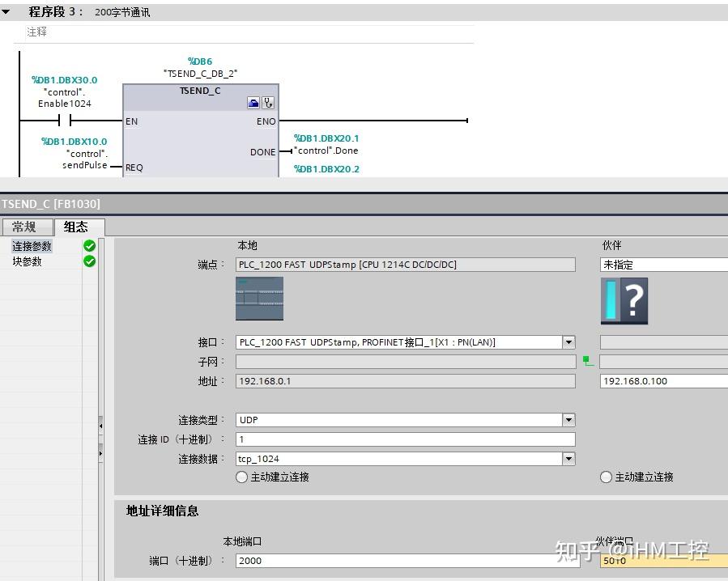Open the 连接数据 tcp_1024 dropdown
The image size is (728, 581).
[568, 459]
